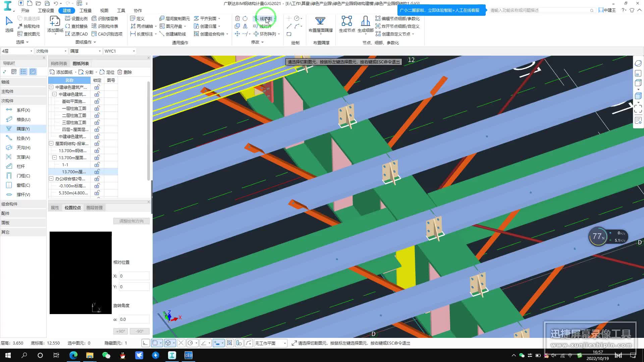Viewport: 644px width, 362px height.
Task: Expand the 屋面钢结构-报审... group
Action: point(51,143)
